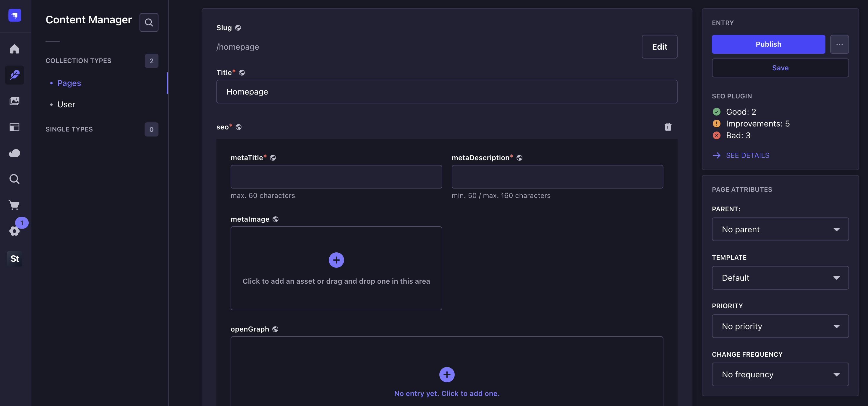Open the Settings gear icon
The image size is (868, 406).
[14, 231]
